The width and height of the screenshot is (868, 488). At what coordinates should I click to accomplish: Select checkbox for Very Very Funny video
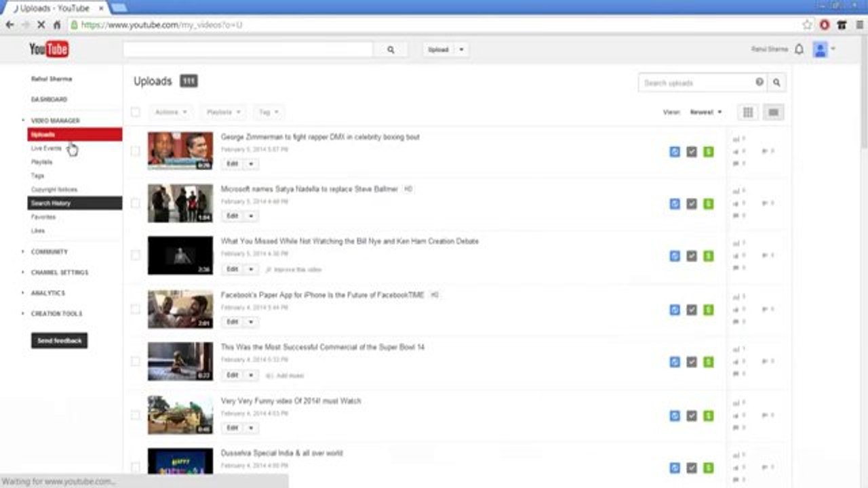(x=136, y=414)
